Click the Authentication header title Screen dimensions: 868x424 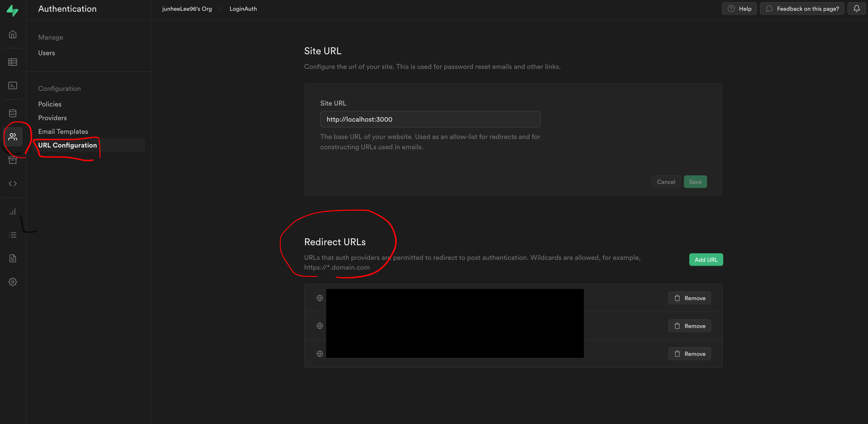coord(67,9)
